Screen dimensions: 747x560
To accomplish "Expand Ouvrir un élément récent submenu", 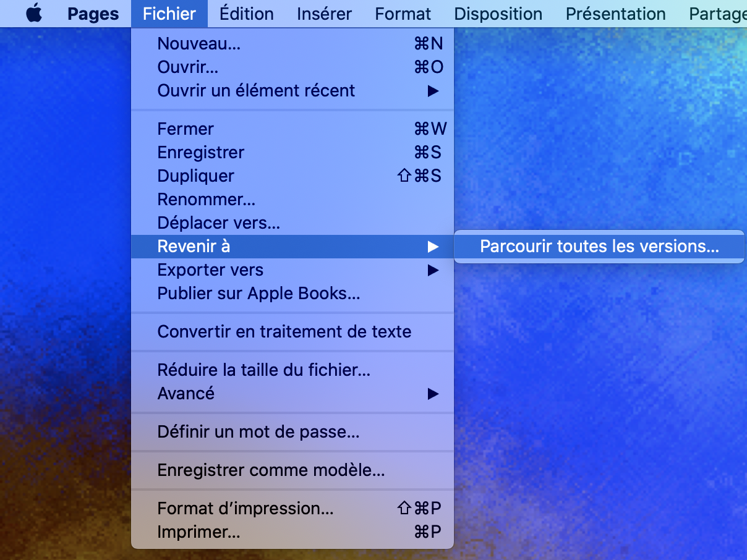I will point(292,90).
